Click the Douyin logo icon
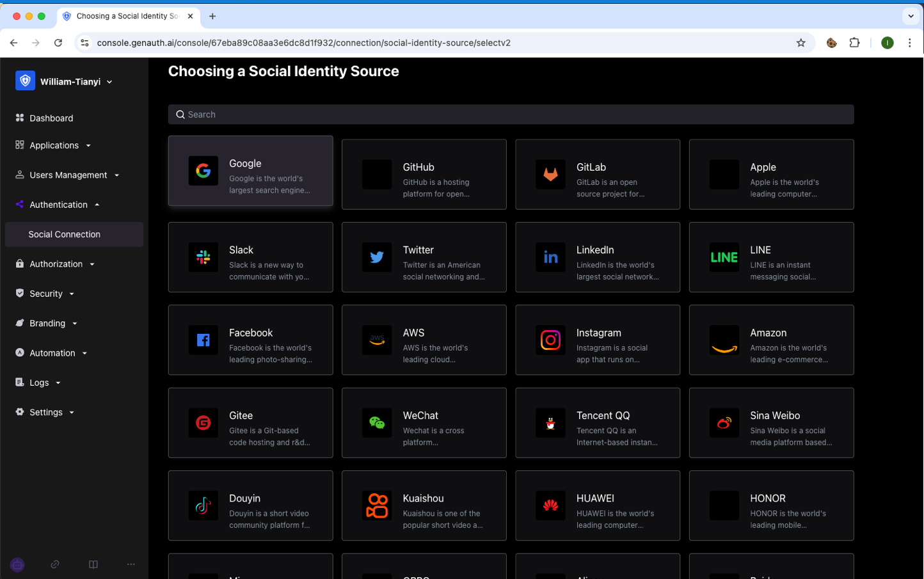This screenshot has width=924, height=579. 203,505
